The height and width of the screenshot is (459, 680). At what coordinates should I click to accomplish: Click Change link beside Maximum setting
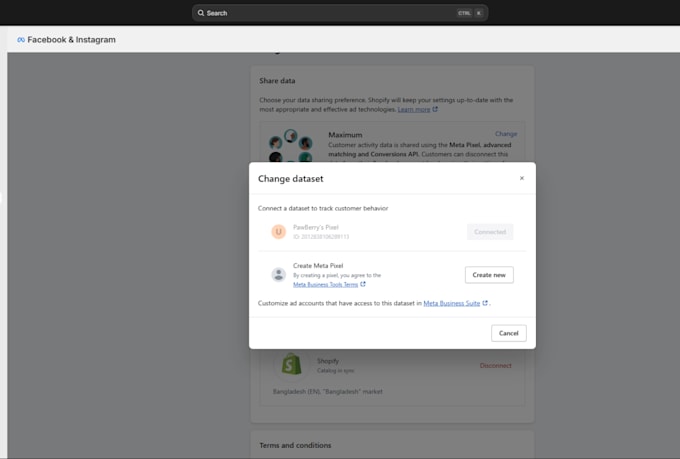point(506,134)
